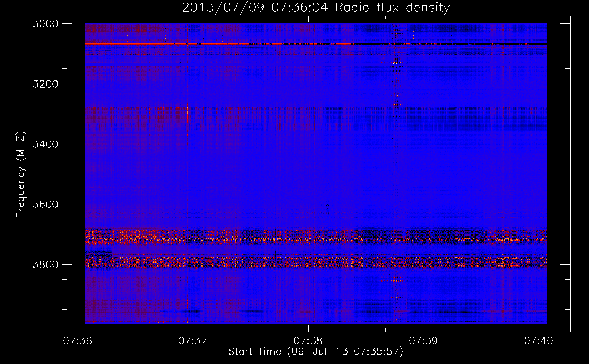Viewport: 589px width, 364px height.
Task: Click the '3200' frequency axis label
Action: (x=46, y=84)
